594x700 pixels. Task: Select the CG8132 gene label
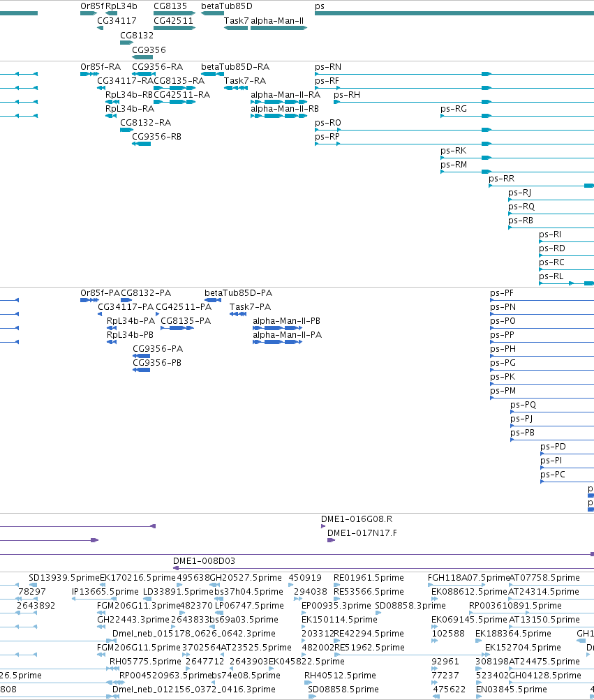[x=137, y=36]
